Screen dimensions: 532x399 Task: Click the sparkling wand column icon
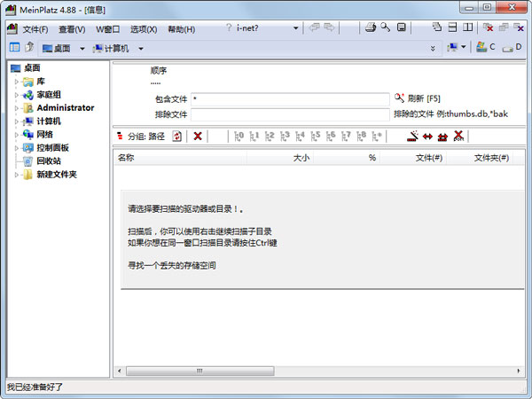point(412,136)
